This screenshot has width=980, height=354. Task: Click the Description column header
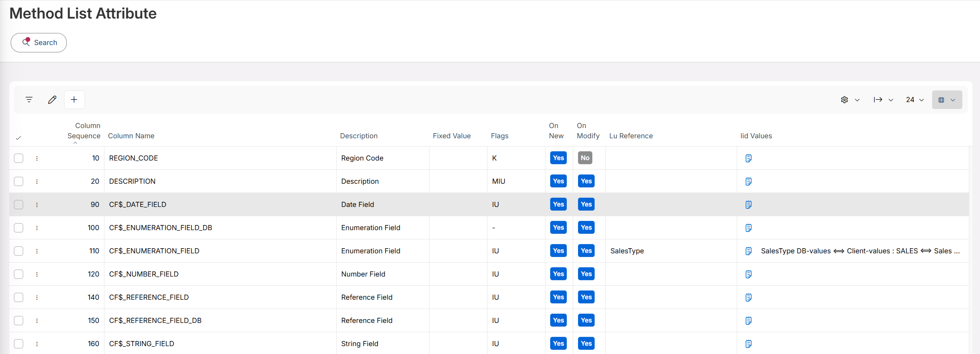(359, 136)
